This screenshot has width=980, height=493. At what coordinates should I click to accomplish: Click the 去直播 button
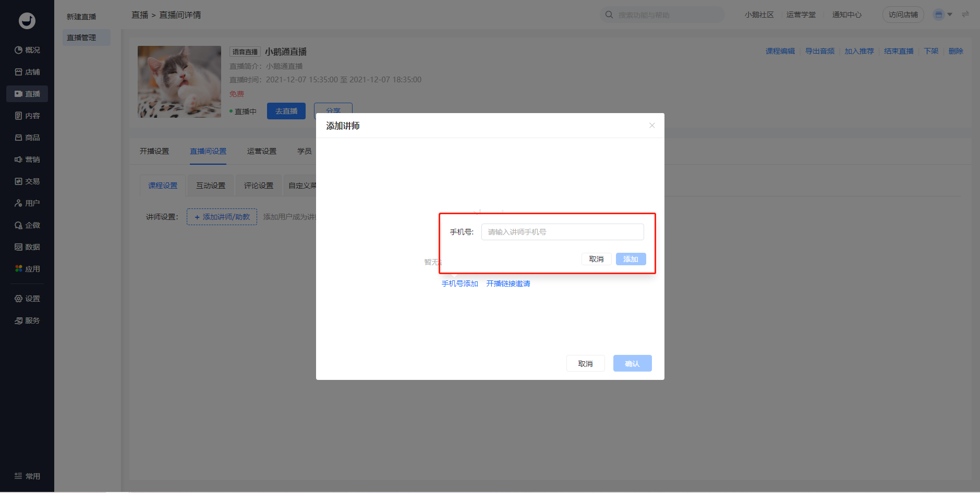[x=286, y=111]
